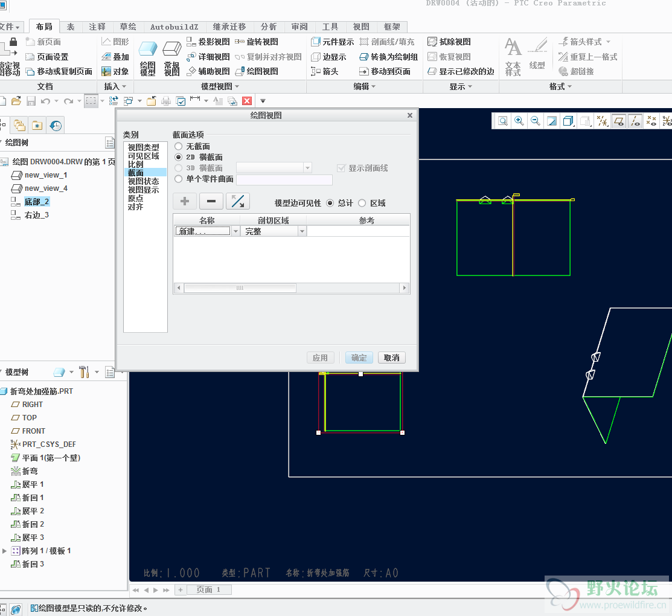Click the minus remove-section button in dialog
This screenshot has height=616, width=672.
click(211, 201)
